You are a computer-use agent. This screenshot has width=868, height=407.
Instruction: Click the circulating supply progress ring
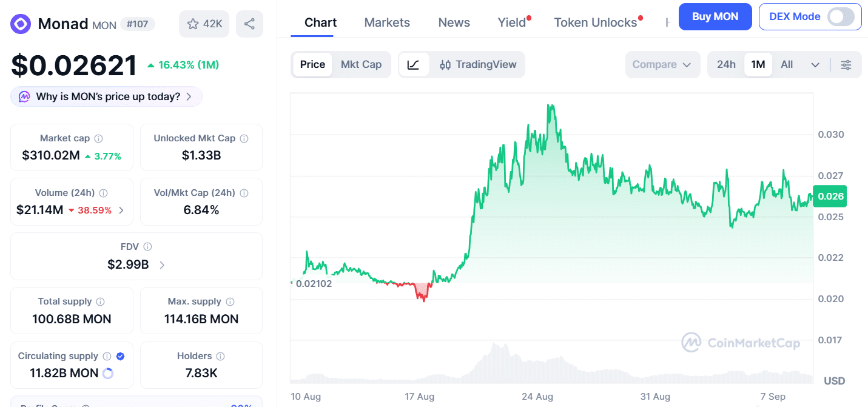click(108, 373)
